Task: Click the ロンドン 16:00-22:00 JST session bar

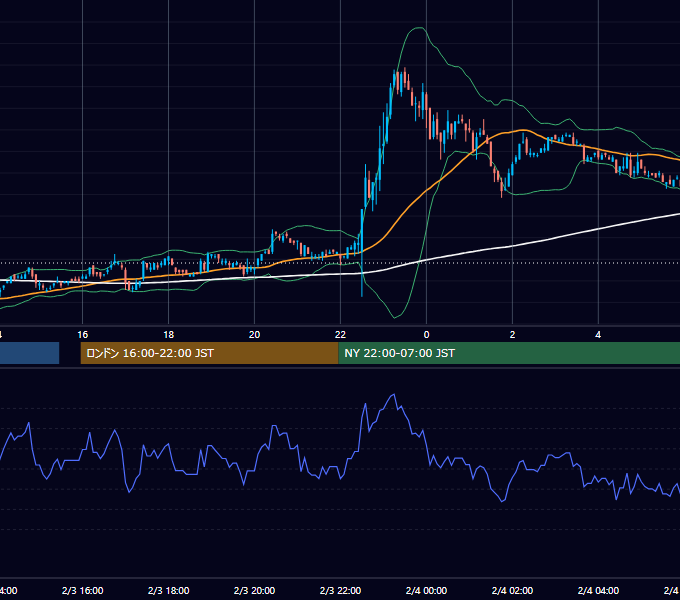Action: click(x=209, y=353)
